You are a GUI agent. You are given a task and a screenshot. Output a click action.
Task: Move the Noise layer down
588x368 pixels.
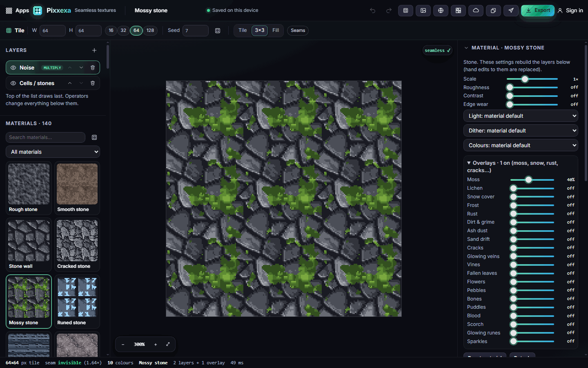coord(81,68)
